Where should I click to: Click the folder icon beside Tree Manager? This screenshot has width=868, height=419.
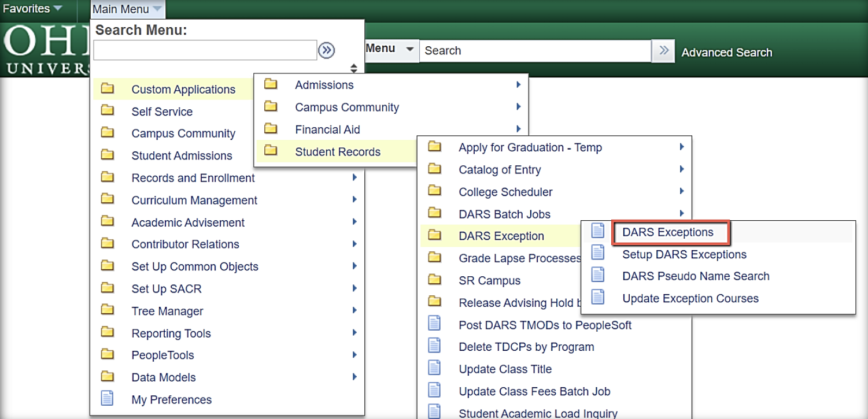[108, 310]
